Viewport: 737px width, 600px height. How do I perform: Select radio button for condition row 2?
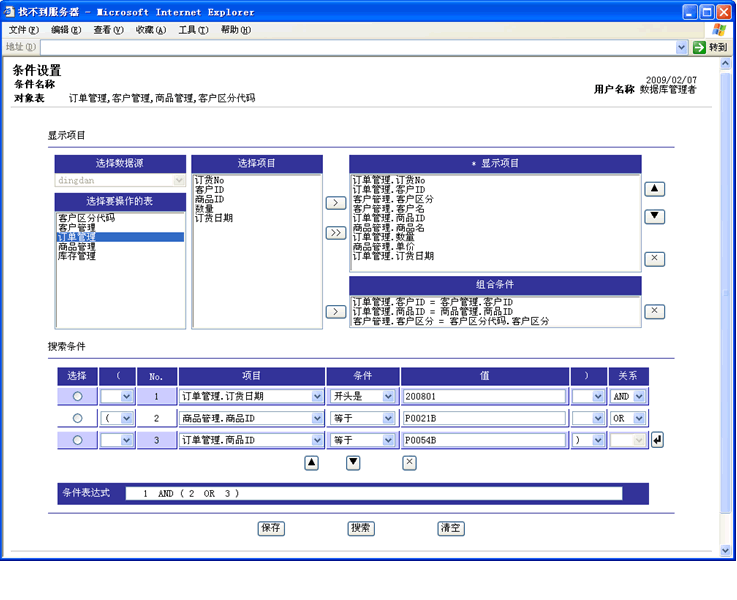tap(77, 418)
